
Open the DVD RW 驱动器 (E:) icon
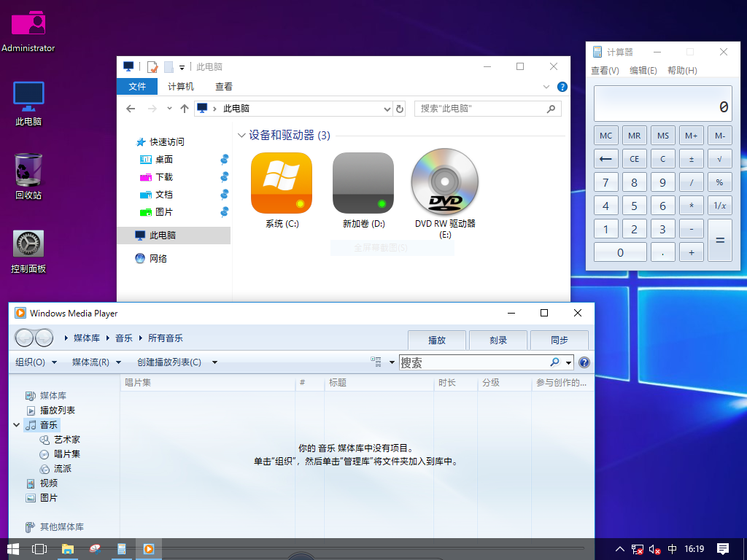point(444,183)
